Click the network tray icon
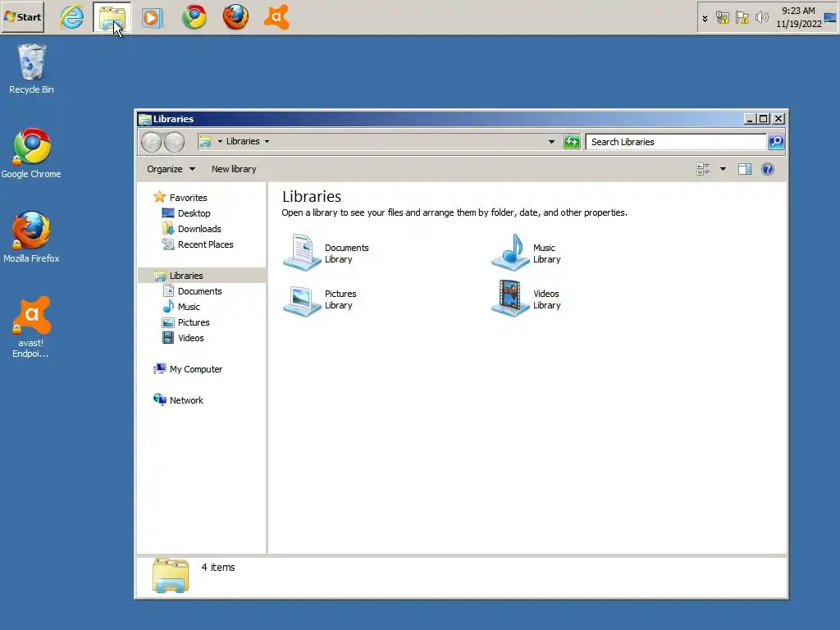Screen dimensions: 840x630 tap(722, 18)
